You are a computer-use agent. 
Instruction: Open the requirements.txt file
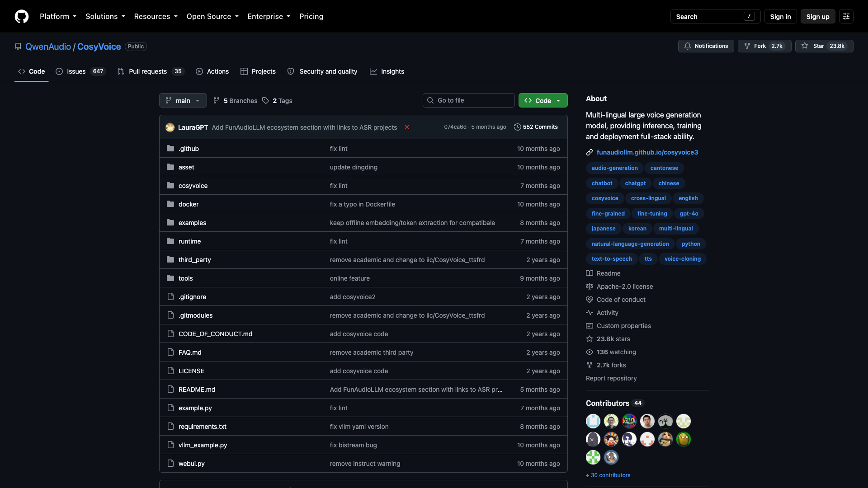[202, 427]
